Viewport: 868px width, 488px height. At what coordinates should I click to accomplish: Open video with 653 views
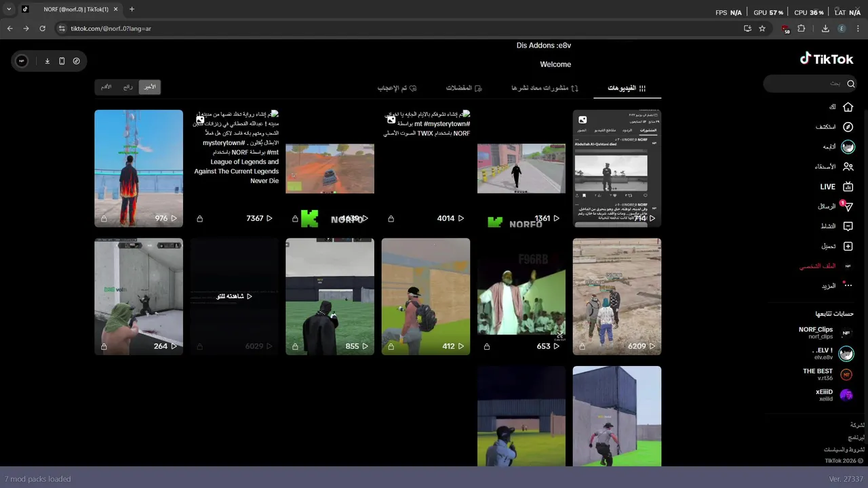click(521, 296)
